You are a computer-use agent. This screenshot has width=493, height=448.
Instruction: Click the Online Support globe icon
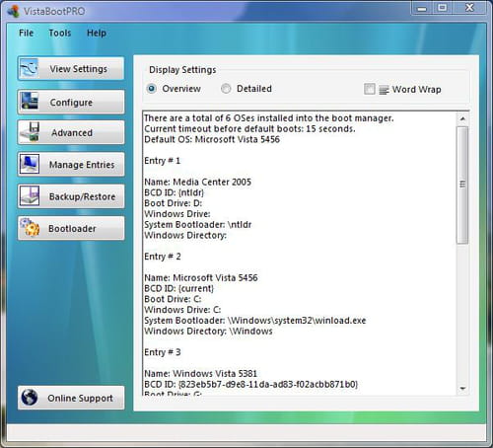point(30,398)
